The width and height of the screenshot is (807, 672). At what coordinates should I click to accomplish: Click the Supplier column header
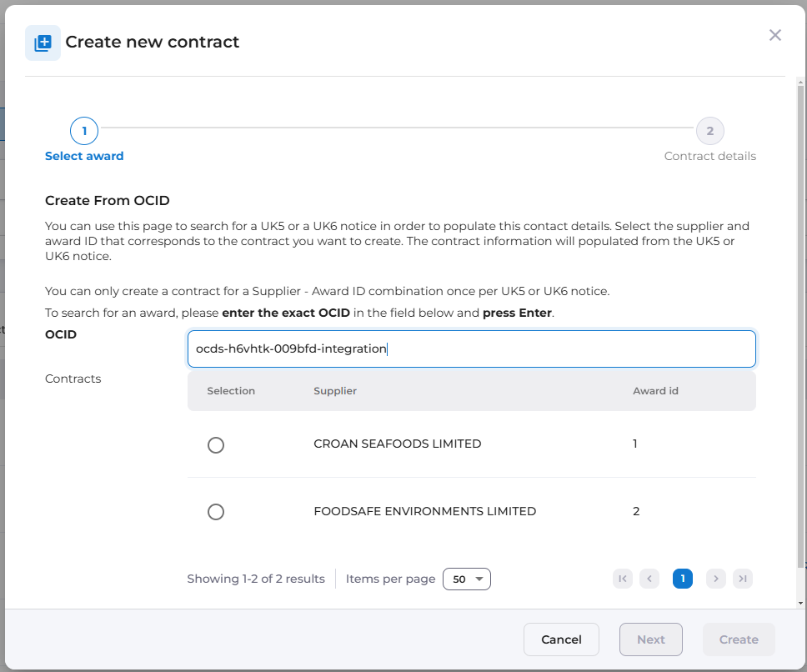[335, 391]
